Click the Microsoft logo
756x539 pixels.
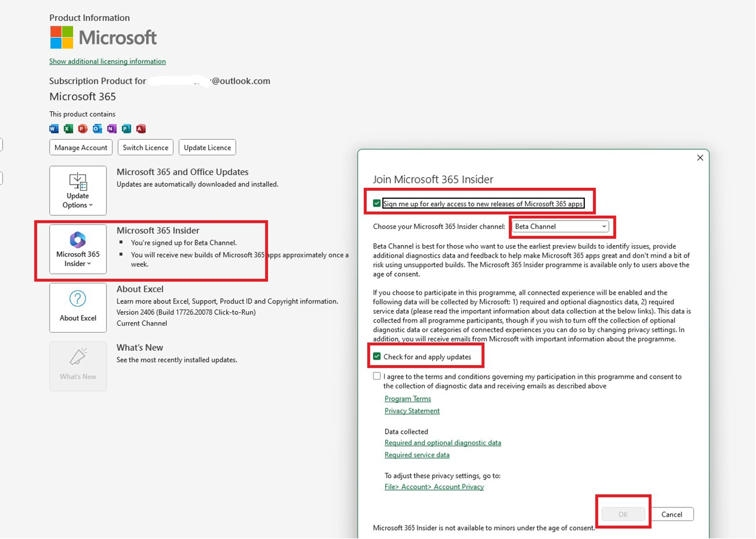coord(103,38)
